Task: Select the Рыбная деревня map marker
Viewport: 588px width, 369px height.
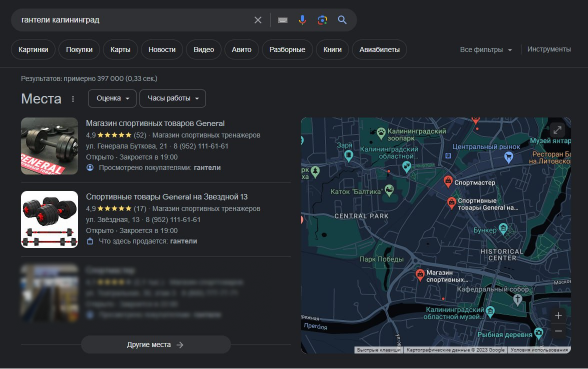Action: [x=538, y=333]
